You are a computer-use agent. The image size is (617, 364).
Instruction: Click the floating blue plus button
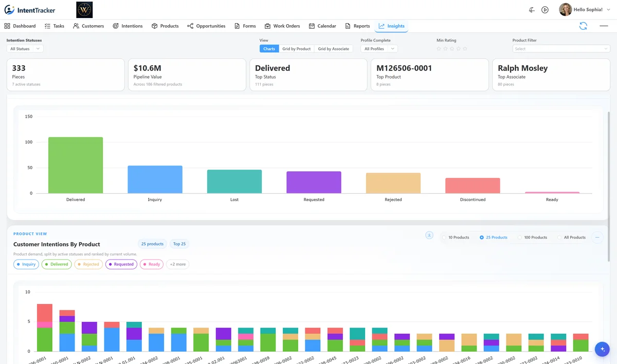click(602, 349)
